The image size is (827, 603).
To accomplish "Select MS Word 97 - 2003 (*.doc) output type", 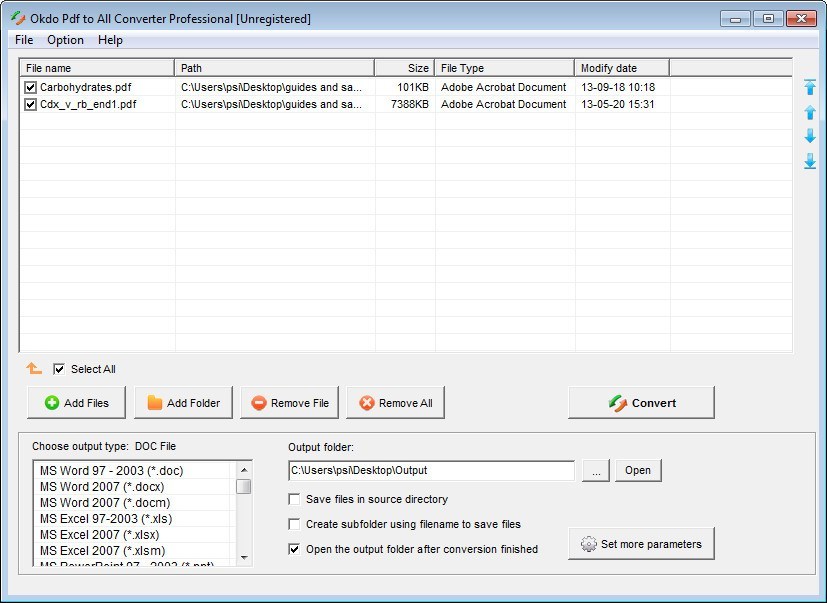I will (112, 470).
